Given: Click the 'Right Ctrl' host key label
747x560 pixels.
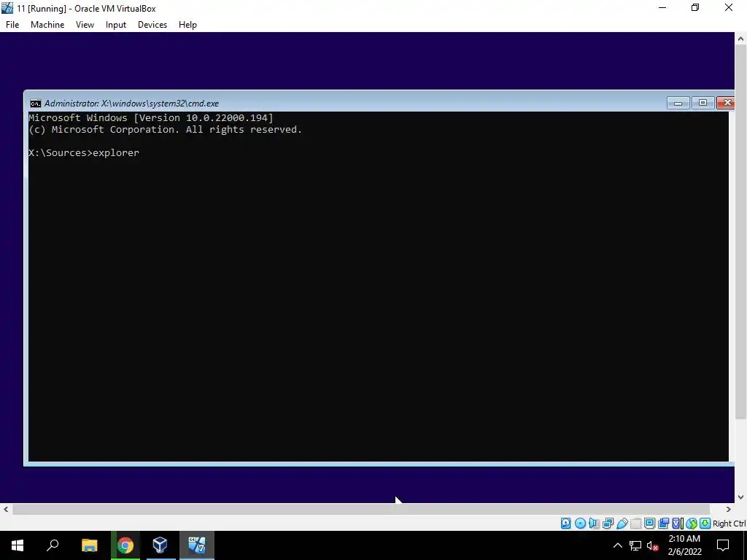Looking at the screenshot, I should pyautogui.click(x=729, y=524).
